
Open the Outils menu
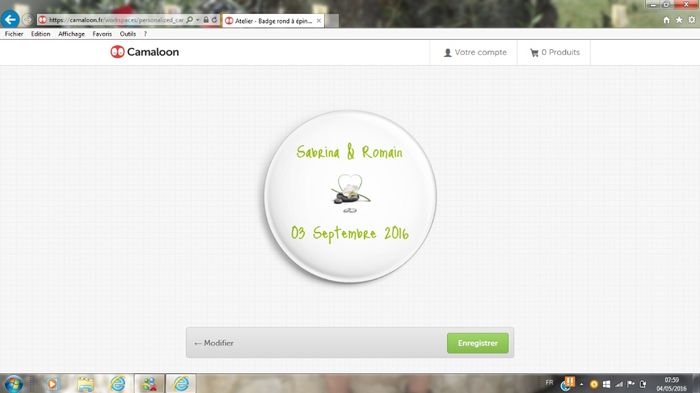pyautogui.click(x=128, y=34)
